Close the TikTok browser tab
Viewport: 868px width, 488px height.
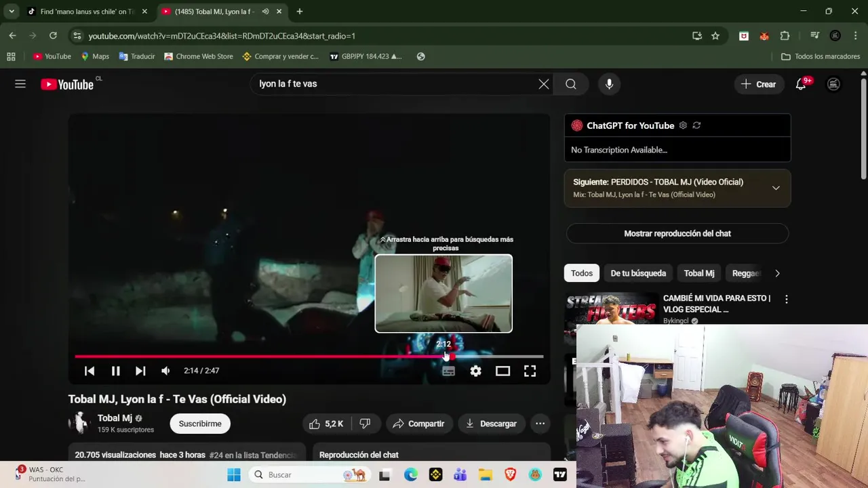pos(144,12)
